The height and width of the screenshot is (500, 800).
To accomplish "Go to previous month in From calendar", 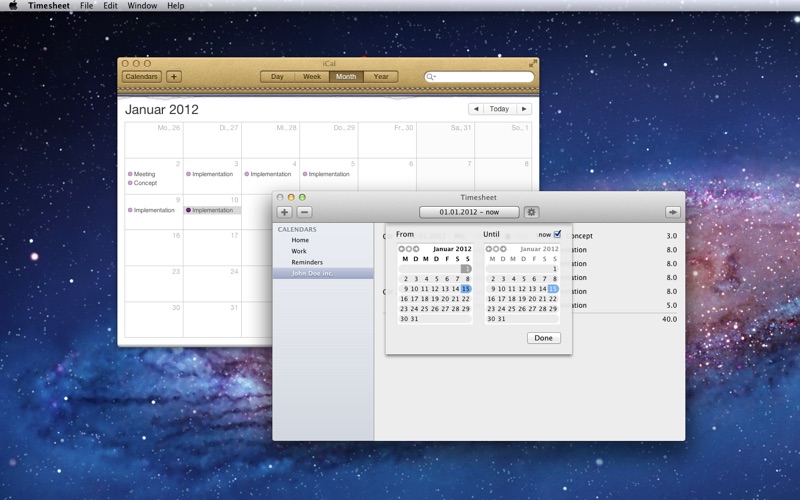I will pyautogui.click(x=402, y=249).
